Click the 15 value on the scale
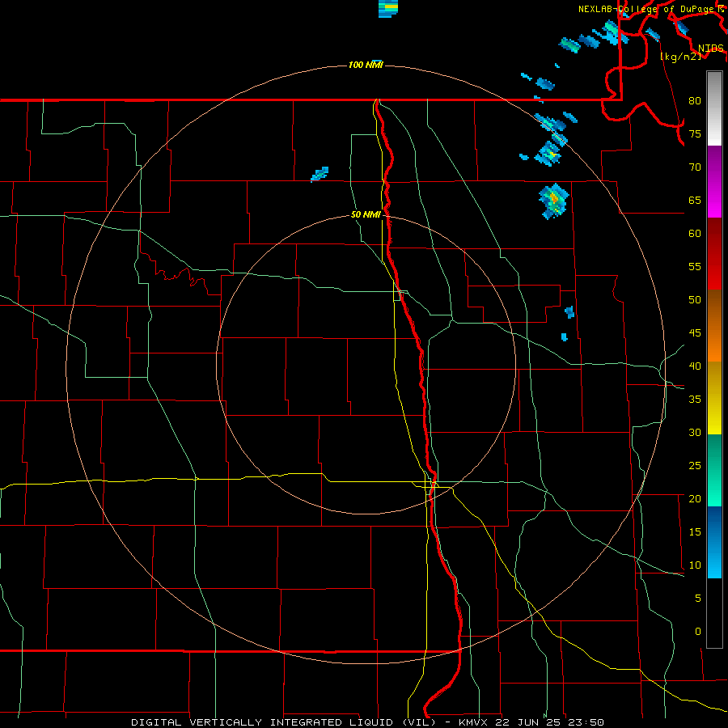 pos(695,532)
